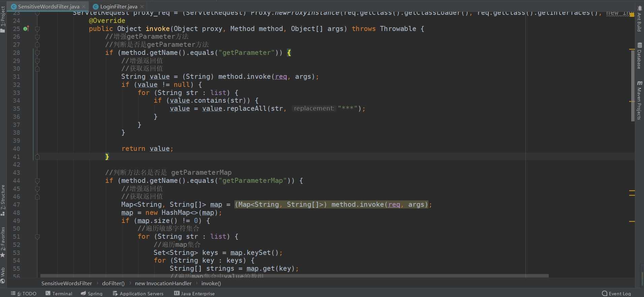This screenshot has height=297, width=644.
Task: Fold the comment block starting line 45
Action: pos(37,189)
